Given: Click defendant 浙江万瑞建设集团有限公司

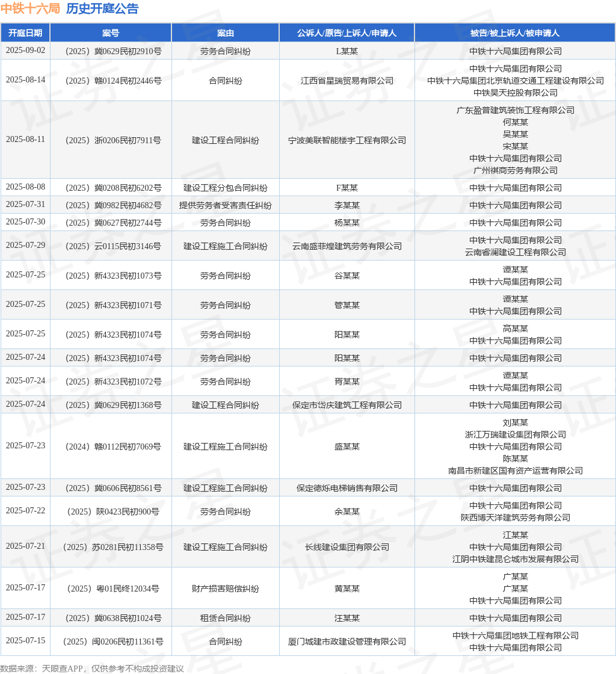Looking at the screenshot, I should pyautogui.click(x=516, y=434).
